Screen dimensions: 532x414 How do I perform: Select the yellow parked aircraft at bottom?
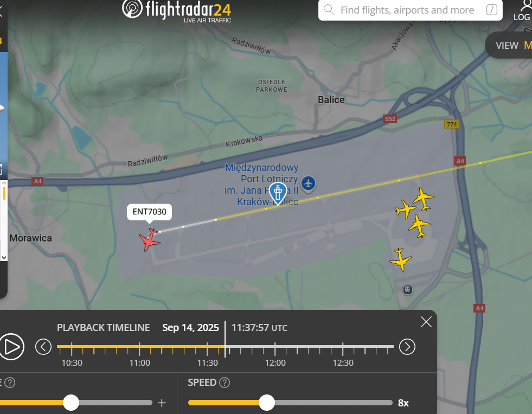[401, 260]
